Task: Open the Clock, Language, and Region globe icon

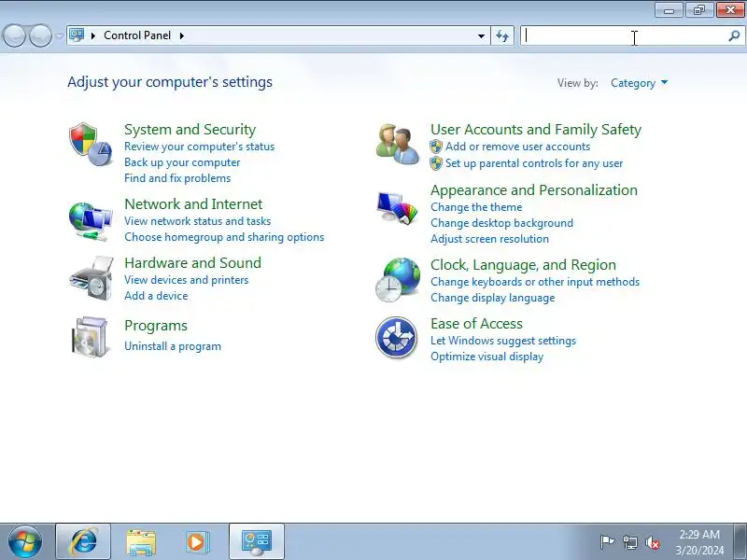Action: [398, 279]
